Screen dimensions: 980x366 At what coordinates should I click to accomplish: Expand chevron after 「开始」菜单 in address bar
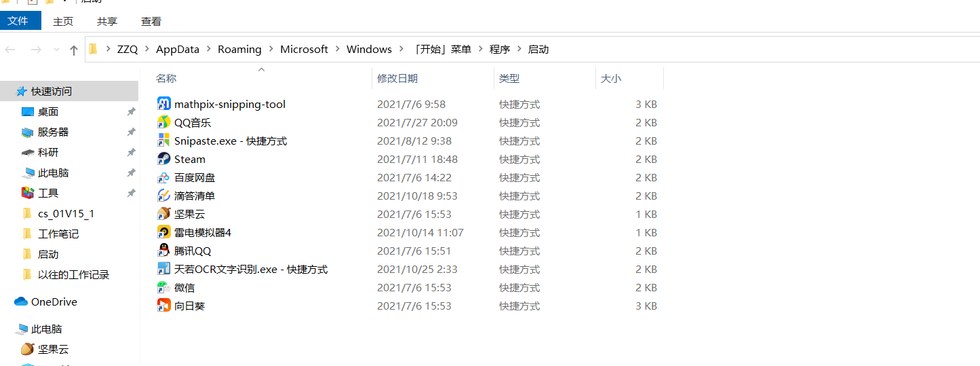[481, 49]
